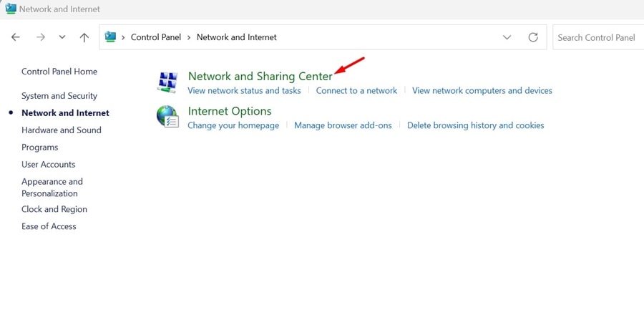Open System and Security category
The image size is (644, 333).
coord(59,96)
